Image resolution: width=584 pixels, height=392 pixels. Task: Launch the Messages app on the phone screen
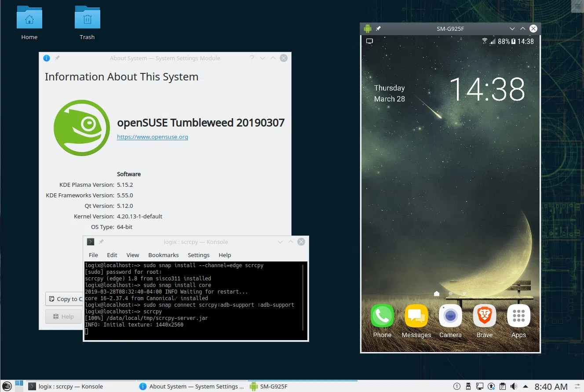416,316
